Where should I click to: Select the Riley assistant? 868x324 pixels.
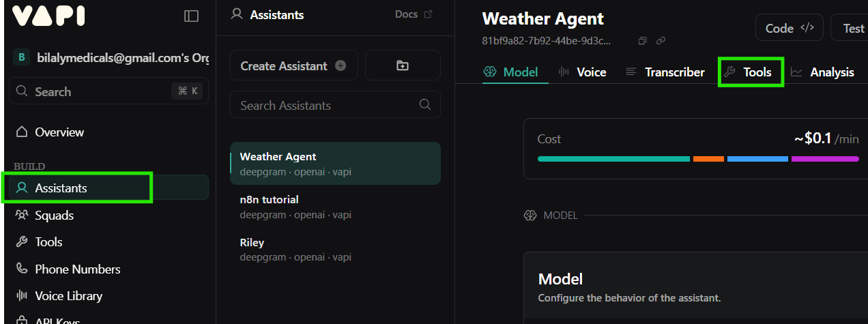click(335, 249)
